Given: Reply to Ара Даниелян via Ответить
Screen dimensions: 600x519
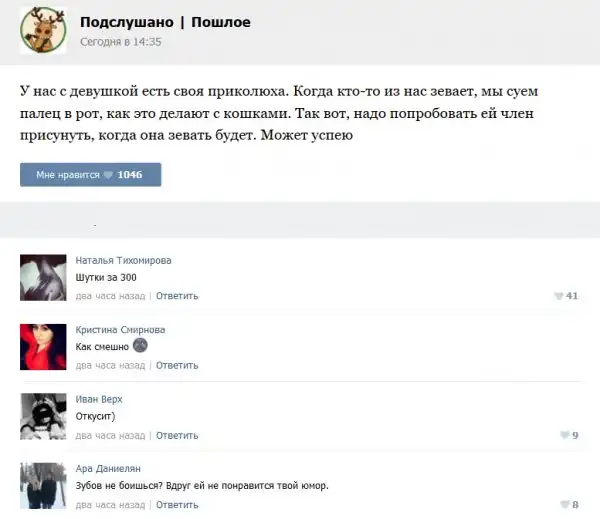Looking at the screenshot, I should (x=177, y=505).
